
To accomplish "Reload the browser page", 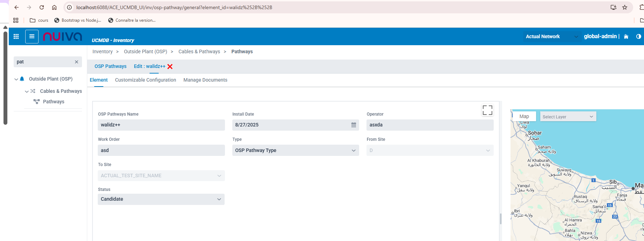I will click(x=42, y=7).
